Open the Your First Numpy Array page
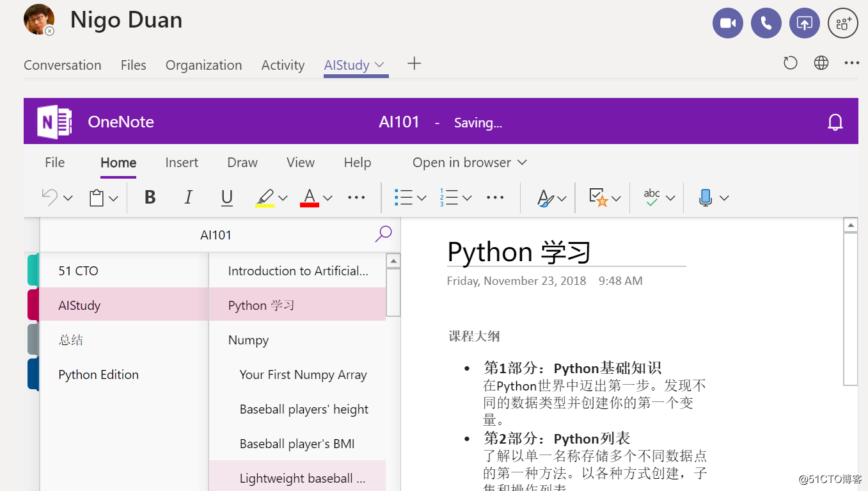868x491 pixels. click(297, 374)
